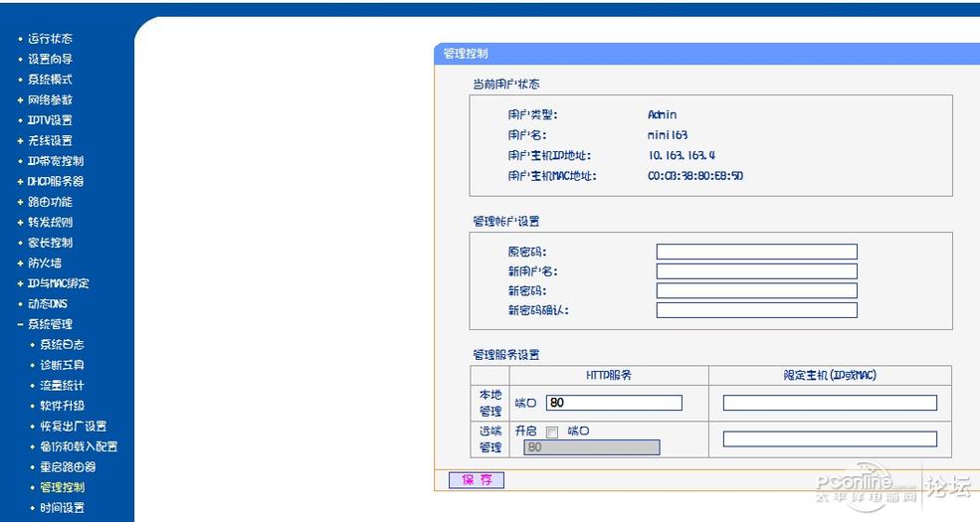
Task: Open the IPTV设置 page
Action: click(x=50, y=120)
